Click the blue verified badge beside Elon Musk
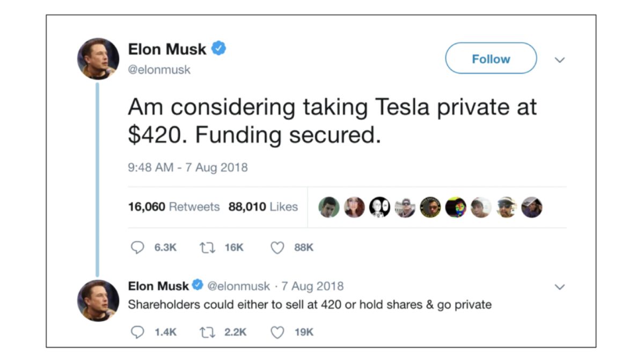The width and height of the screenshot is (644, 362). pyautogui.click(x=218, y=49)
